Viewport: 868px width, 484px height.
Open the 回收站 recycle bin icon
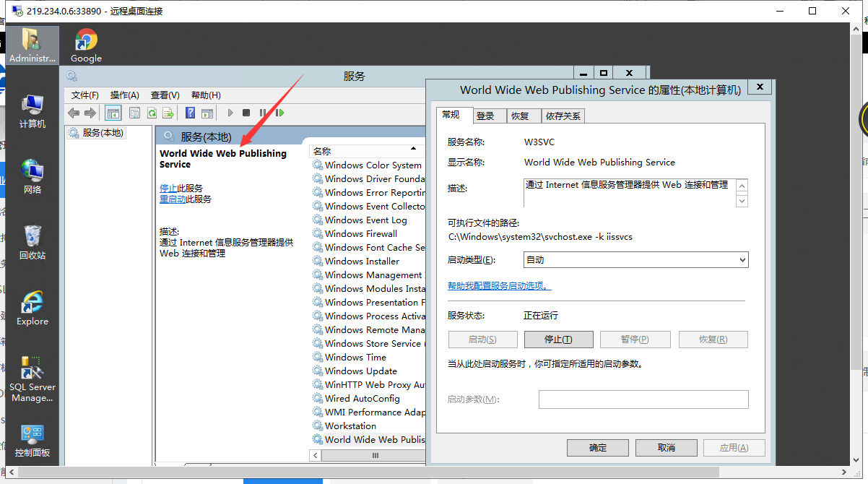pos(32,243)
